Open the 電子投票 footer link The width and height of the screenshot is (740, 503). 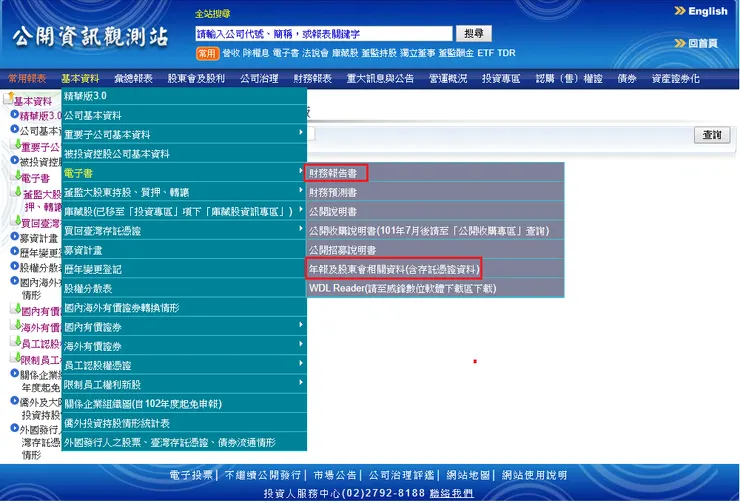pos(191,475)
